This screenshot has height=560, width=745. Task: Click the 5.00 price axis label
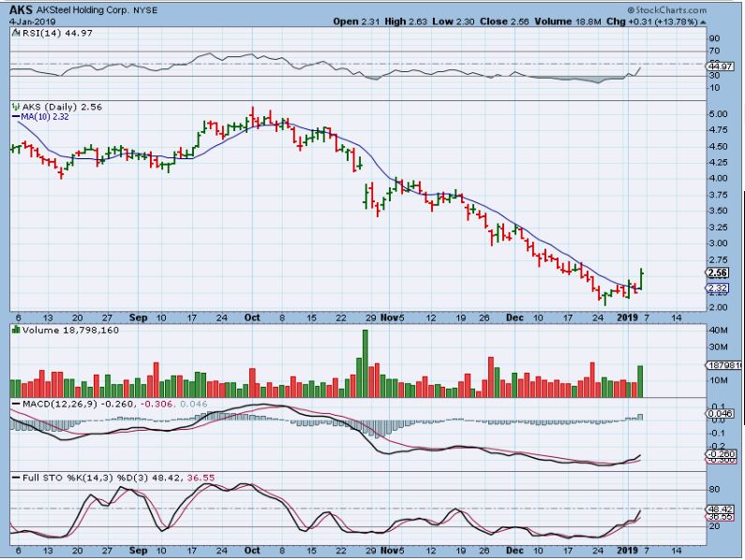point(718,114)
